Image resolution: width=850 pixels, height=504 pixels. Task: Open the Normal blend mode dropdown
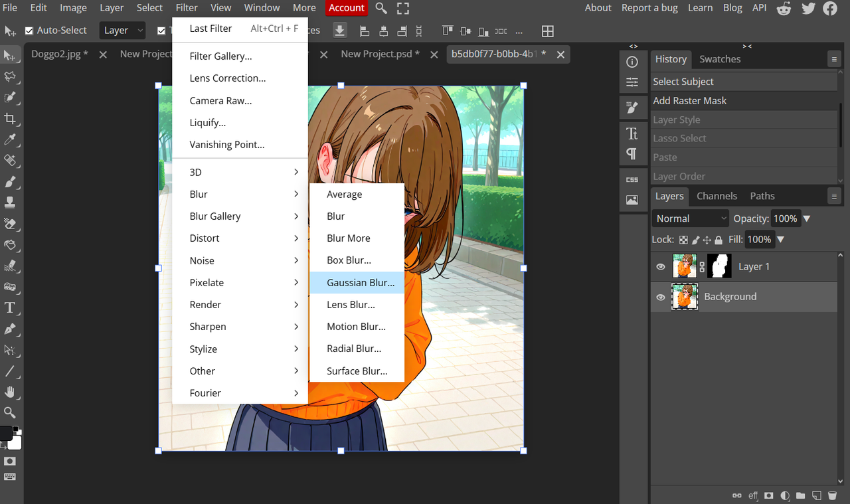coord(691,218)
